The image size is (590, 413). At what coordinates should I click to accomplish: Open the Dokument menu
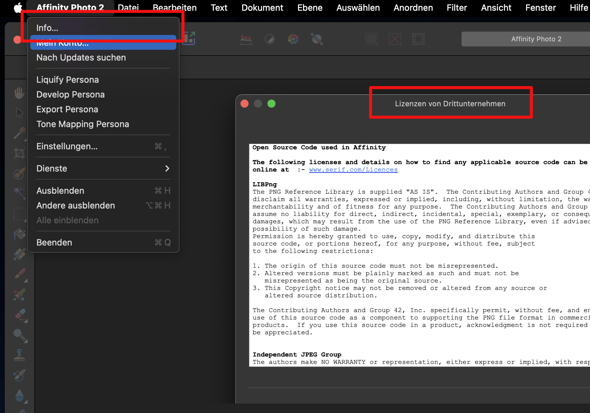[262, 8]
